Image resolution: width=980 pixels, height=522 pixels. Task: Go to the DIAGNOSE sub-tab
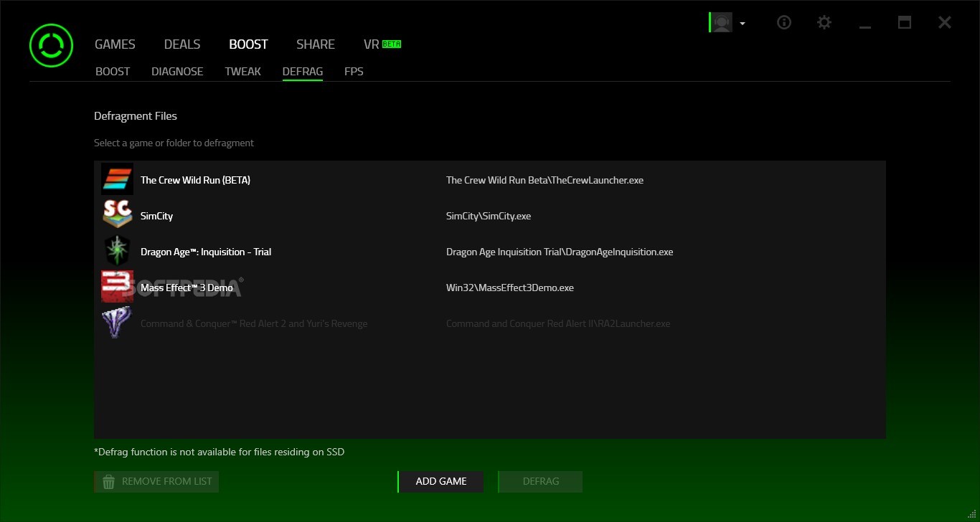pyautogui.click(x=177, y=72)
